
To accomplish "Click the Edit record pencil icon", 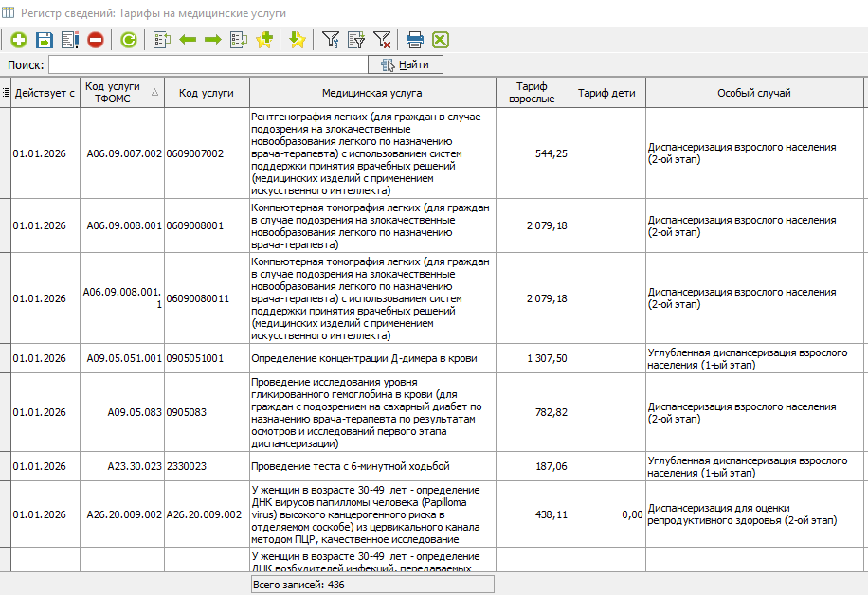I will click(x=70, y=40).
